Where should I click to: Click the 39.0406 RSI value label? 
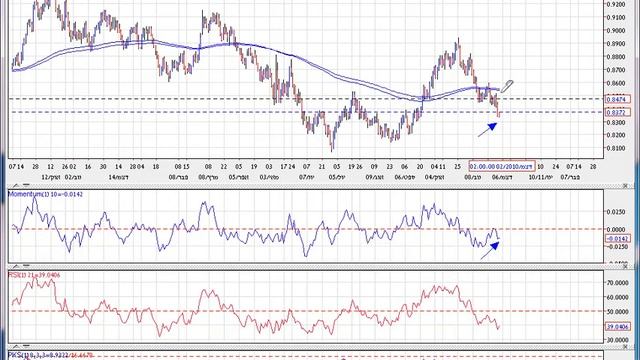pyautogui.click(x=618, y=327)
